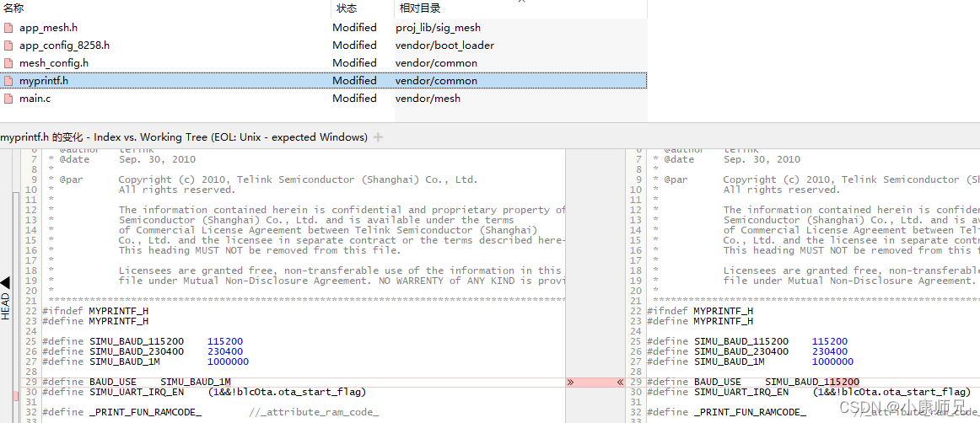The width and height of the screenshot is (980, 423).
Task: Click the _PRINT_FUN_RAMCODE_ line in the left pane
Action: coord(211,412)
